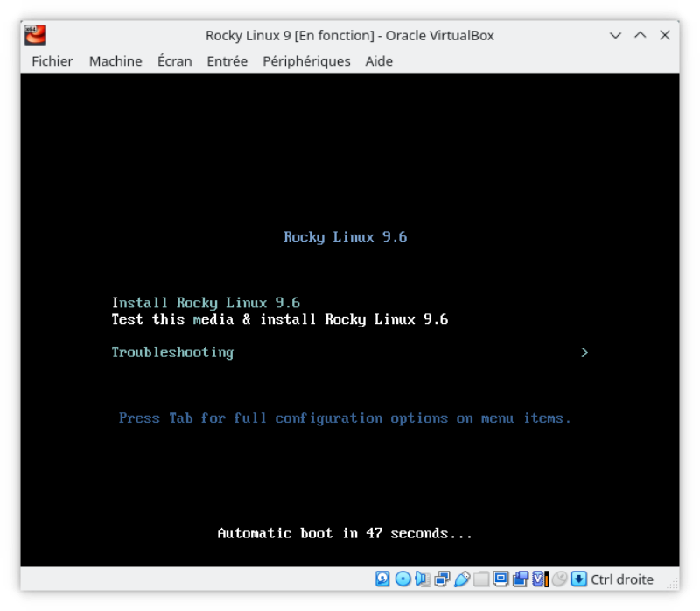Select Install Rocky Linux 9.6
Viewport: 700px width, 611px height.
(x=206, y=302)
